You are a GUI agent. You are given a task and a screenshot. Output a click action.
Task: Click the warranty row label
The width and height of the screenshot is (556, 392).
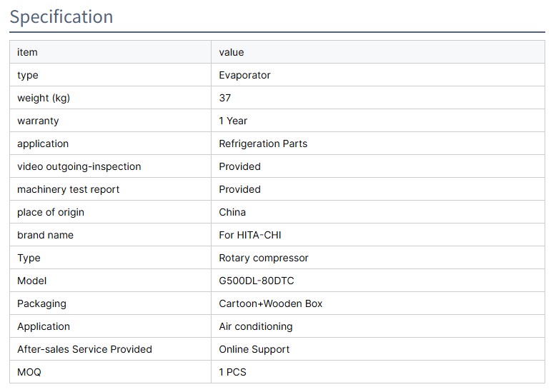(38, 121)
